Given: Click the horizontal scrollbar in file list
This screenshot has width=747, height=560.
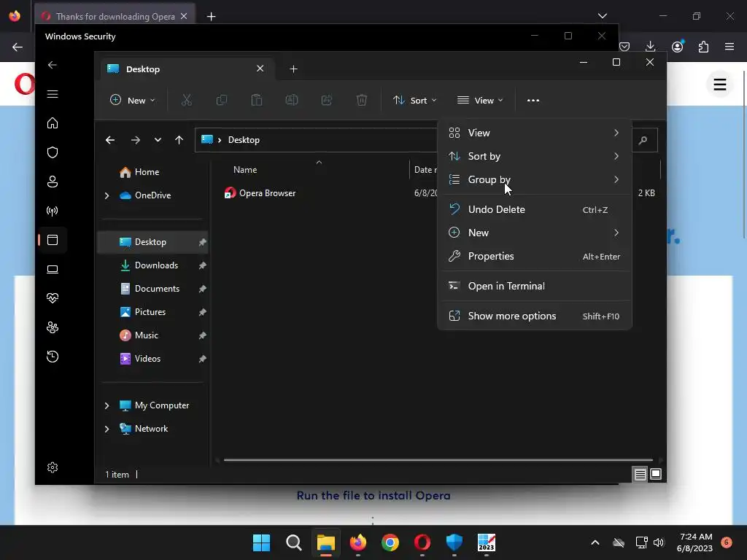Looking at the screenshot, I should 438,461.
